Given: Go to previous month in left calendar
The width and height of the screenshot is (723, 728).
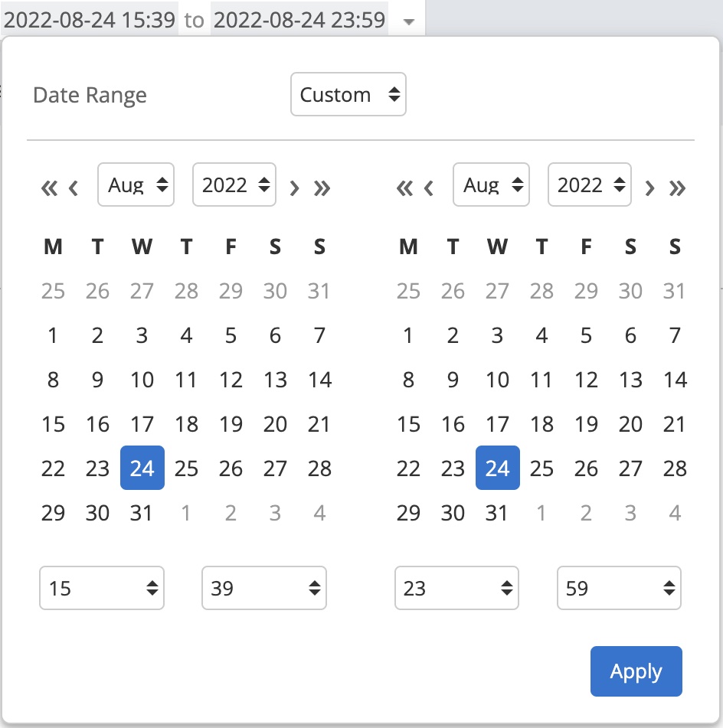Looking at the screenshot, I should tap(74, 188).
